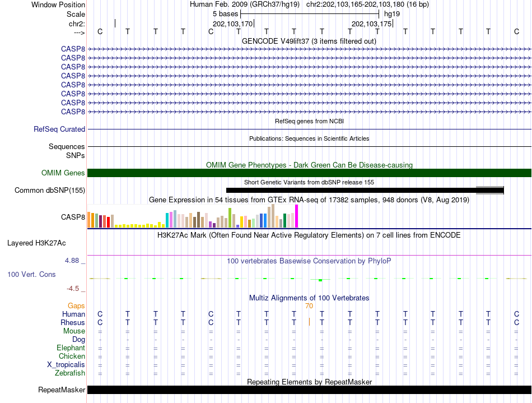The height and width of the screenshot is (403, 532).
Task: Open Multiz Alignments of 100 Vertebrates title
Action: pyautogui.click(x=309, y=298)
